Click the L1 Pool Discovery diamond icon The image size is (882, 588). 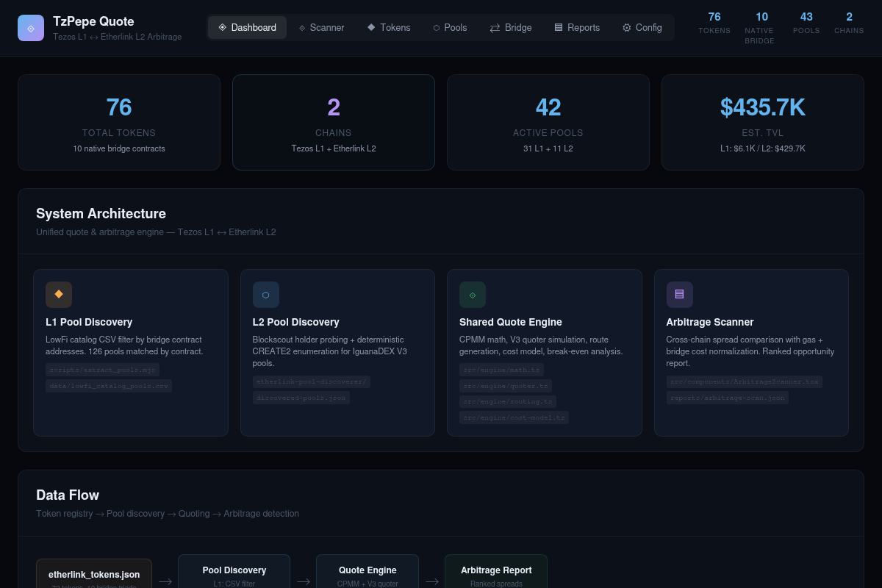click(x=59, y=295)
